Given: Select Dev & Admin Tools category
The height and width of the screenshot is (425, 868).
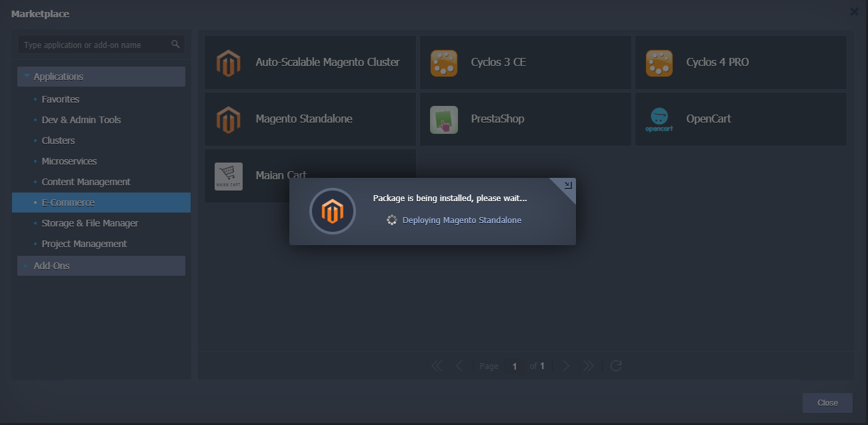Looking at the screenshot, I should (x=81, y=120).
